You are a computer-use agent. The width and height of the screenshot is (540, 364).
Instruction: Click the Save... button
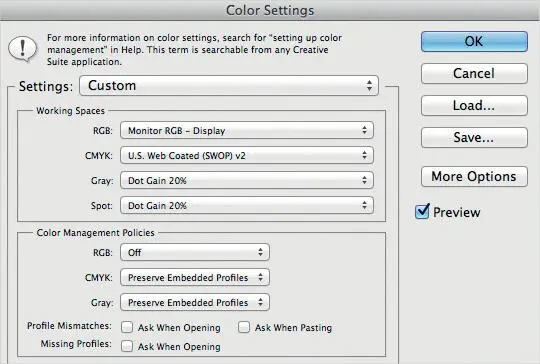(474, 137)
